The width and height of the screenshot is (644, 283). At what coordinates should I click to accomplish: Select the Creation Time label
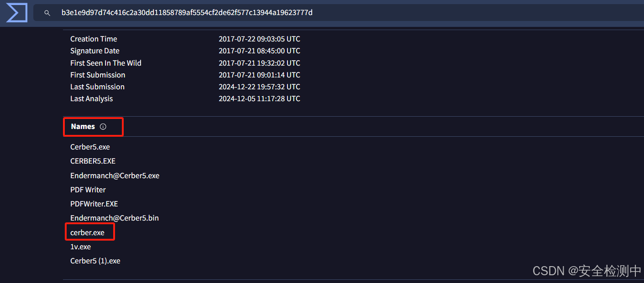coord(94,39)
